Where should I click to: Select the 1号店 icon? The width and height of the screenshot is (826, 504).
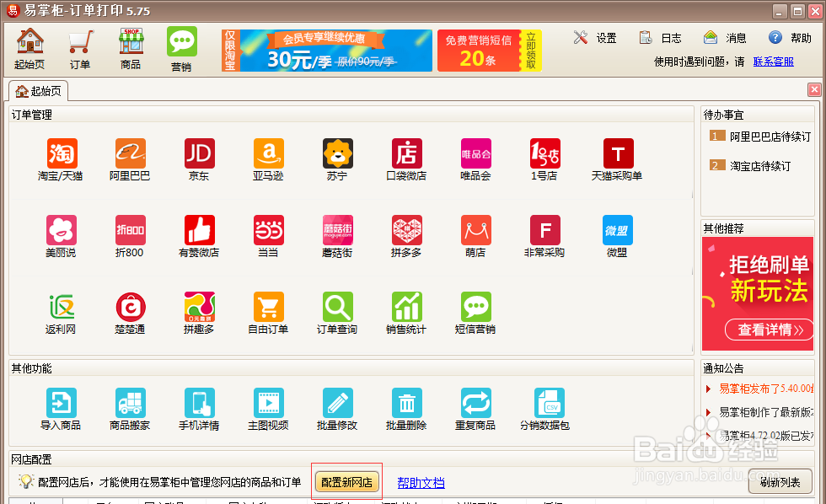pos(544,153)
